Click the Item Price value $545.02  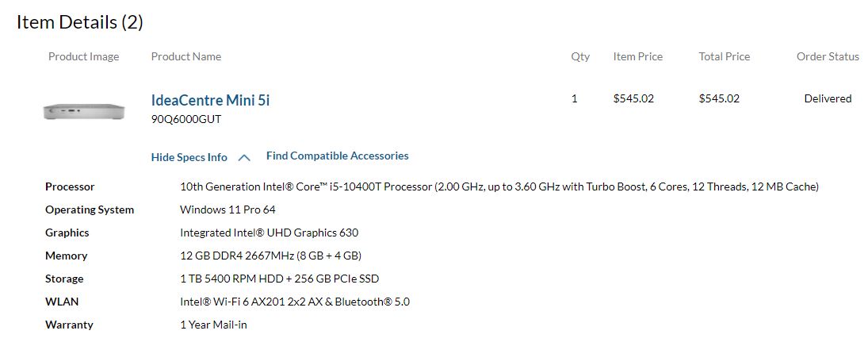[633, 99]
